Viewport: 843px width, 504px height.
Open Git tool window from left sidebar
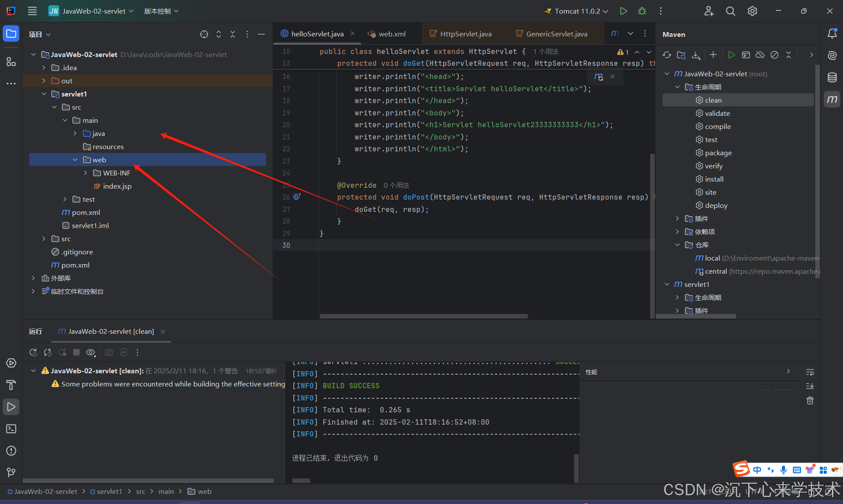pyautogui.click(x=11, y=472)
